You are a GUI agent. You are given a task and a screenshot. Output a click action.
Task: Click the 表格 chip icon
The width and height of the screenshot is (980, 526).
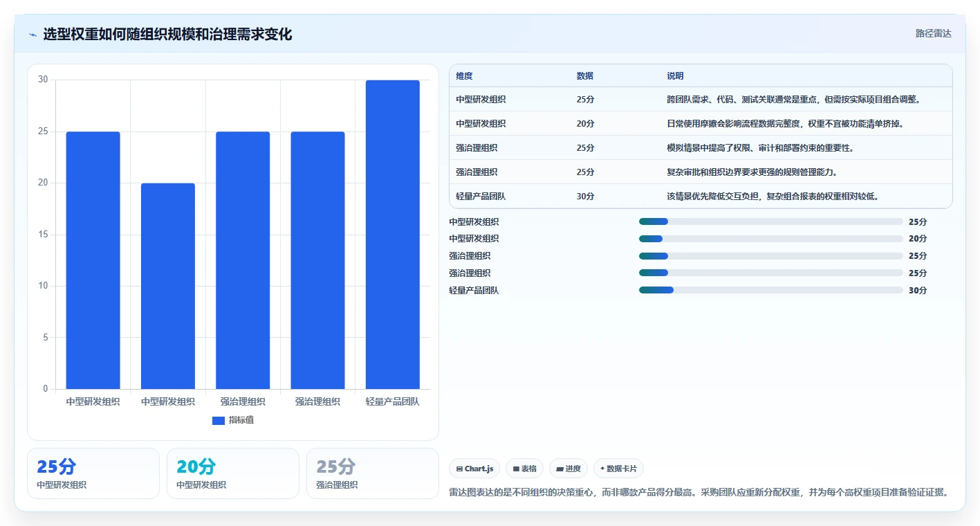[x=516, y=469]
